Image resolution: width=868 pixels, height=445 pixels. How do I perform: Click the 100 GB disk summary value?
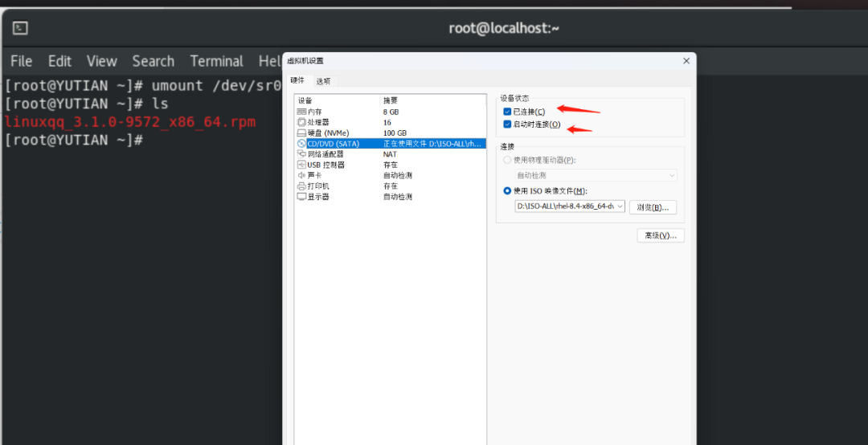click(x=395, y=133)
